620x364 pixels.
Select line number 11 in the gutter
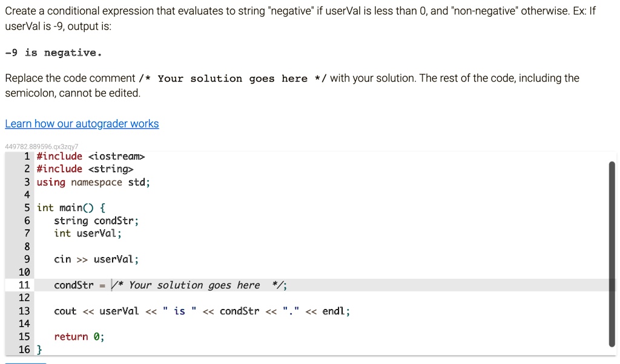click(24, 285)
